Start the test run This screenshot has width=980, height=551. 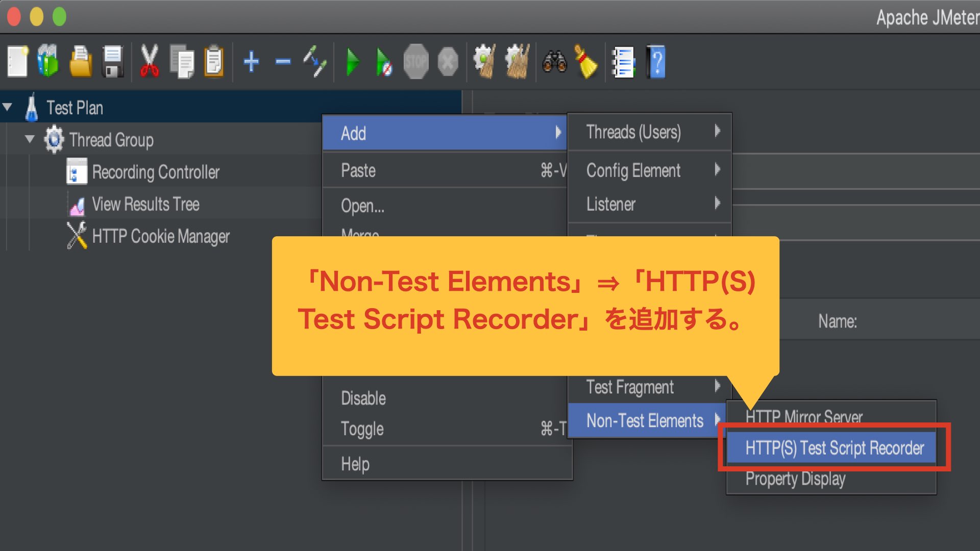click(352, 61)
